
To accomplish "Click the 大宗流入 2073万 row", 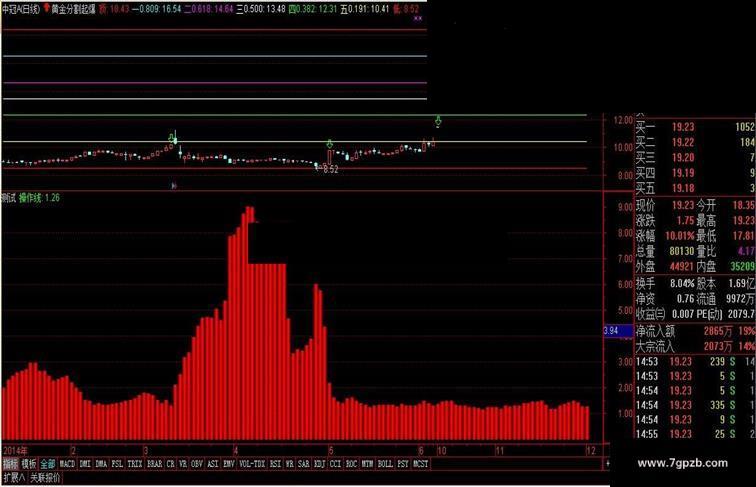I will tap(695, 346).
